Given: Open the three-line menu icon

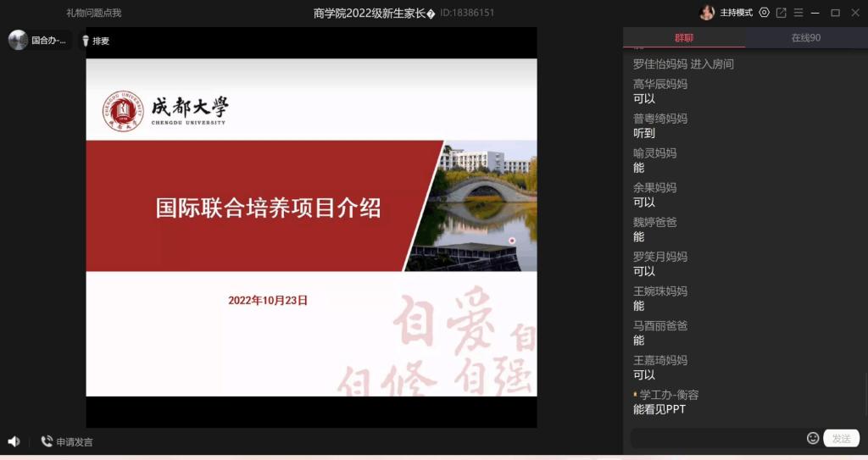Looking at the screenshot, I should click(x=798, y=12).
